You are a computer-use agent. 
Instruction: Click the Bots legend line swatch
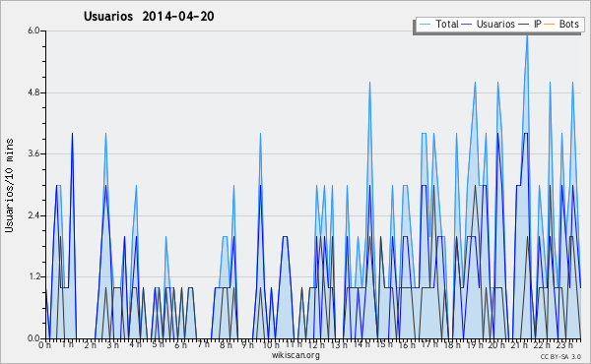pos(550,24)
